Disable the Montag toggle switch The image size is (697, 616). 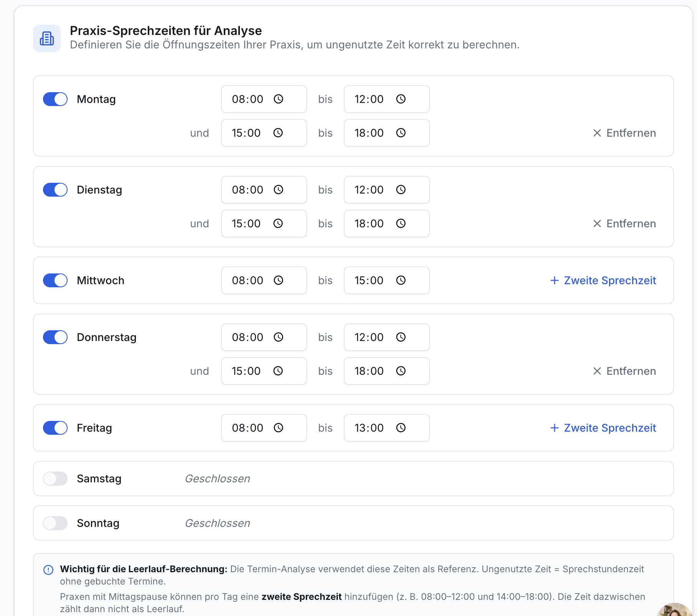(55, 99)
